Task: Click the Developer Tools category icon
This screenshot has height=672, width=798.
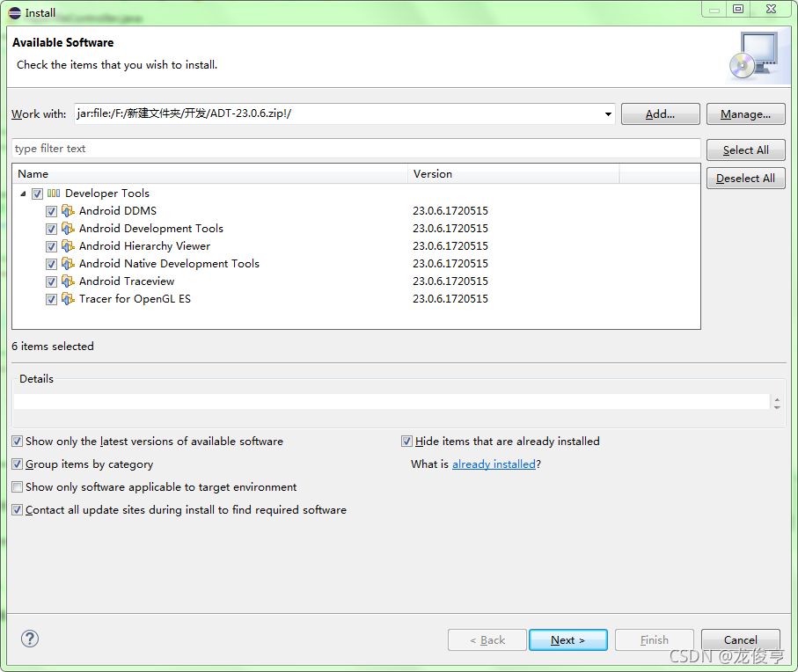Action: point(54,194)
